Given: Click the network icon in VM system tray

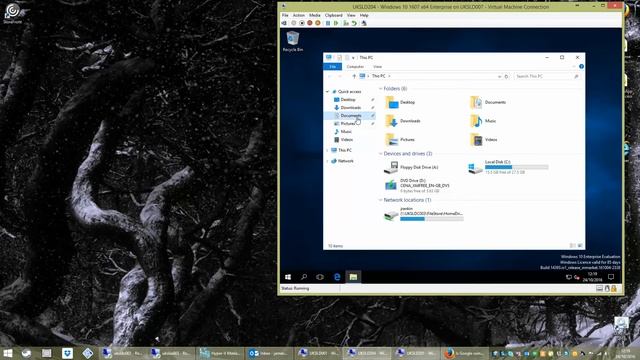Looking at the screenshot, I should point(569,277).
